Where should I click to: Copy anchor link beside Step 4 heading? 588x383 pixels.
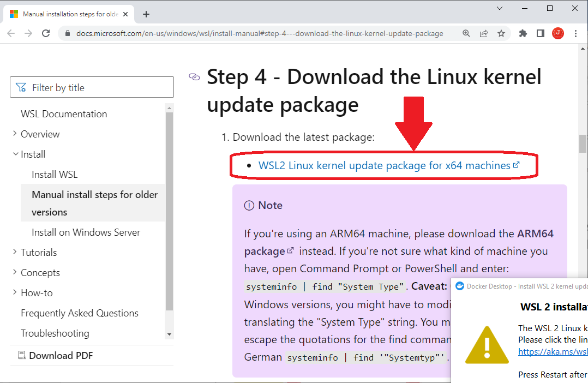[x=194, y=77]
